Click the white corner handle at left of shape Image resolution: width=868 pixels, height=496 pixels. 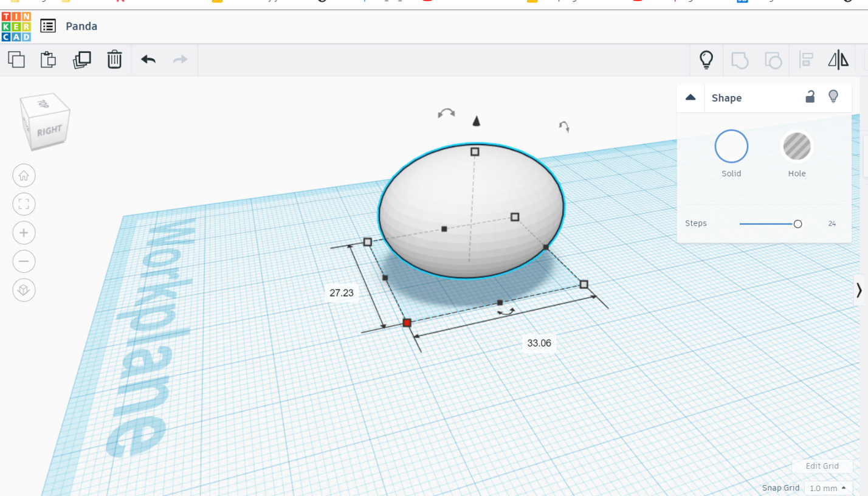click(368, 242)
